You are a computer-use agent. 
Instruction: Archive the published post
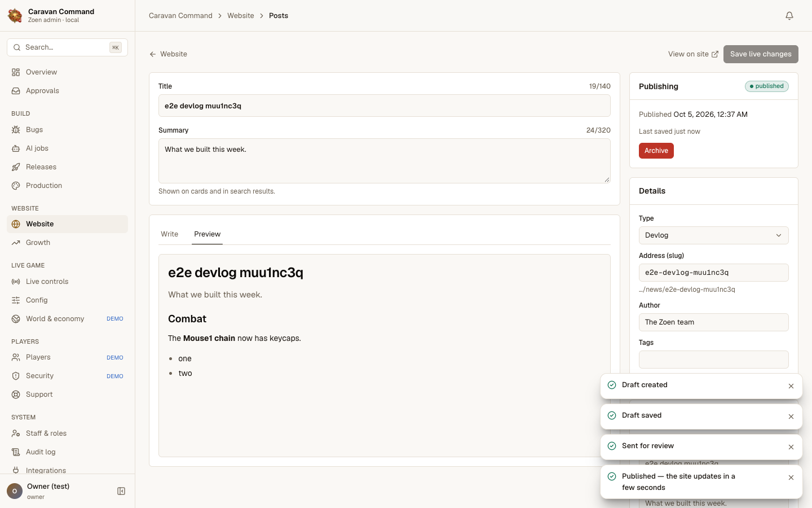pyautogui.click(x=656, y=151)
